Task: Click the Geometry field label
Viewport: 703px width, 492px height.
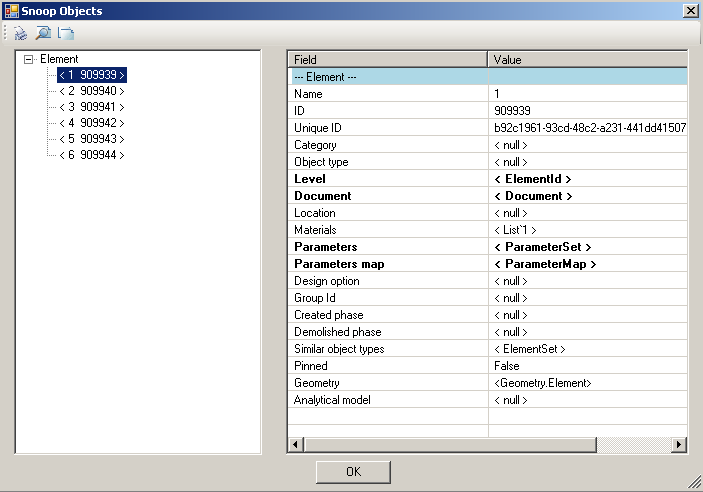Action: click(317, 383)
